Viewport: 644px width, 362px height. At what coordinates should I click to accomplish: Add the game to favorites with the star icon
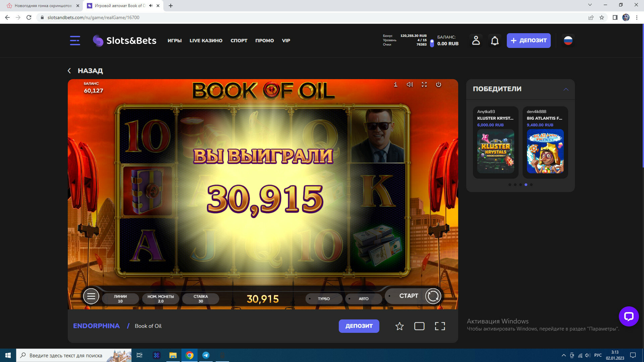tap(399, 326)
